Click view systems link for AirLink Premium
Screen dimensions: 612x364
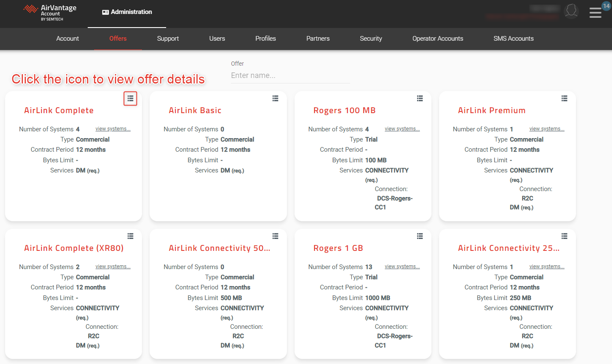click(x=546, y=129)
